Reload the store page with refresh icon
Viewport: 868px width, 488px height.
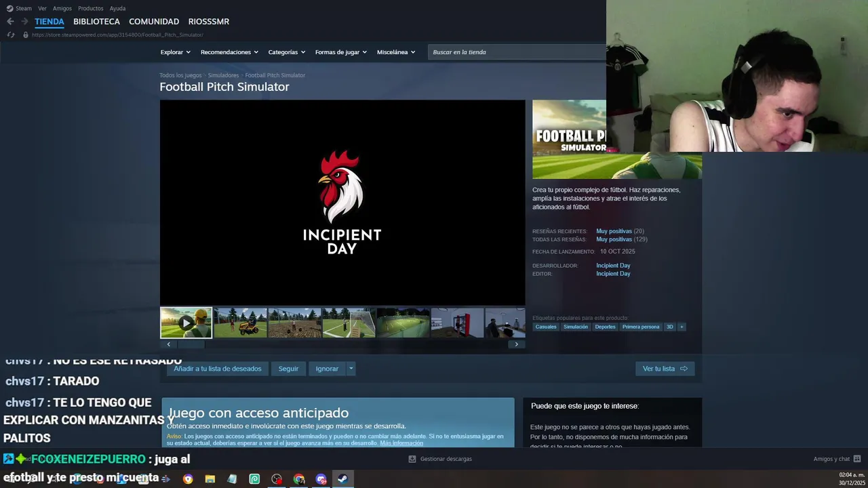10,35
